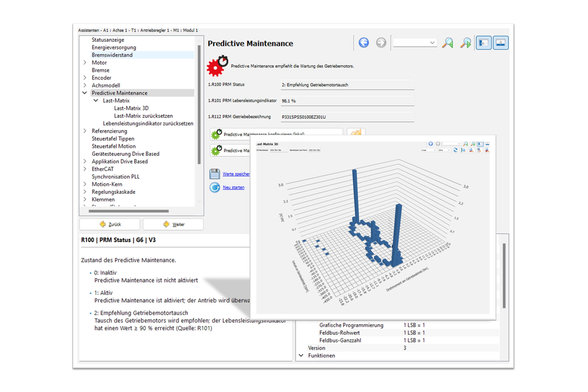This screenshot has height=392, width=588.
Task: Toggle the bottom description panel view button
Action: (501, 43)
